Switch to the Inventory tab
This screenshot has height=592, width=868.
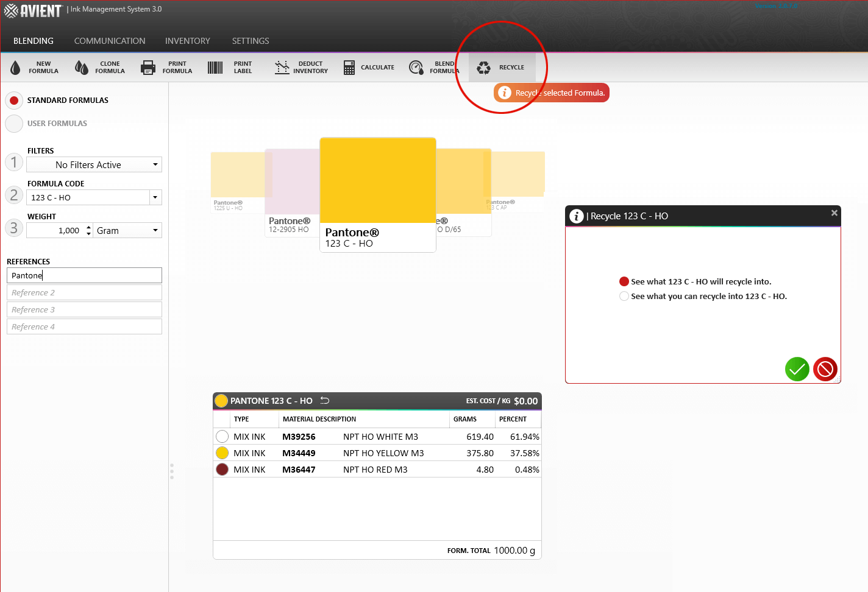point(187,41)
